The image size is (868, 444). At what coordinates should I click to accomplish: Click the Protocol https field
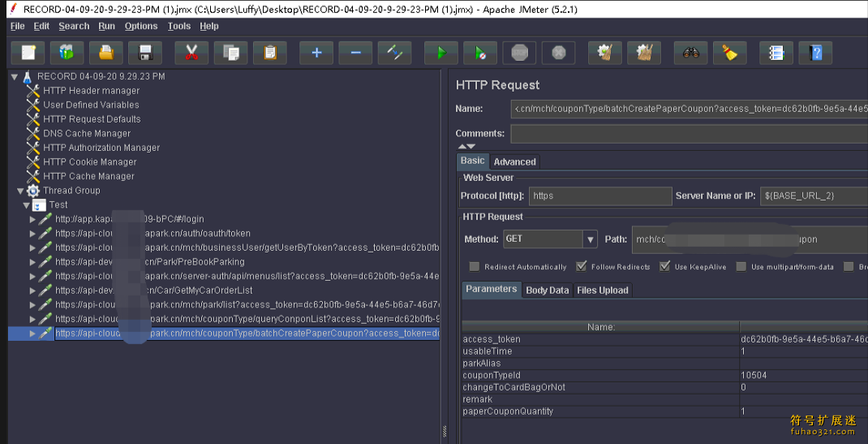tap(600, 196)
